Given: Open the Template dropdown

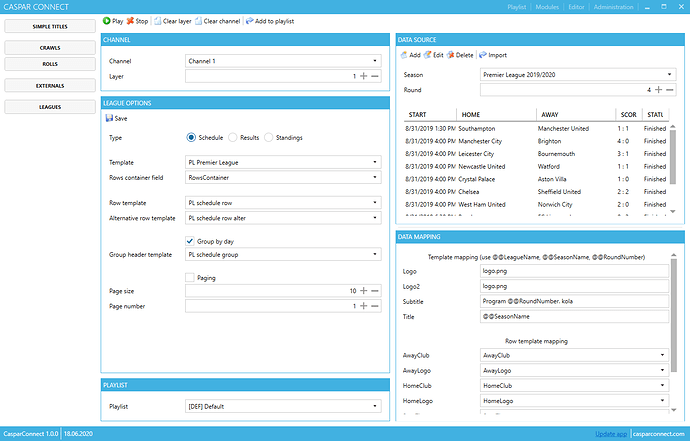Looking at the screenshot, I should point(283,162).
